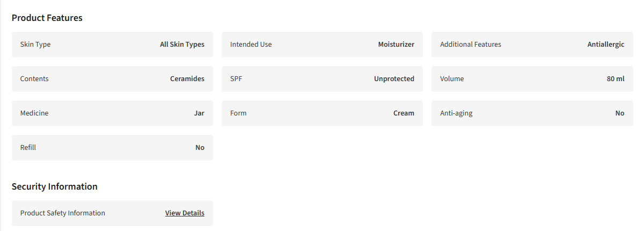Click the Additional Features label
644x231 pixels.
471,45
